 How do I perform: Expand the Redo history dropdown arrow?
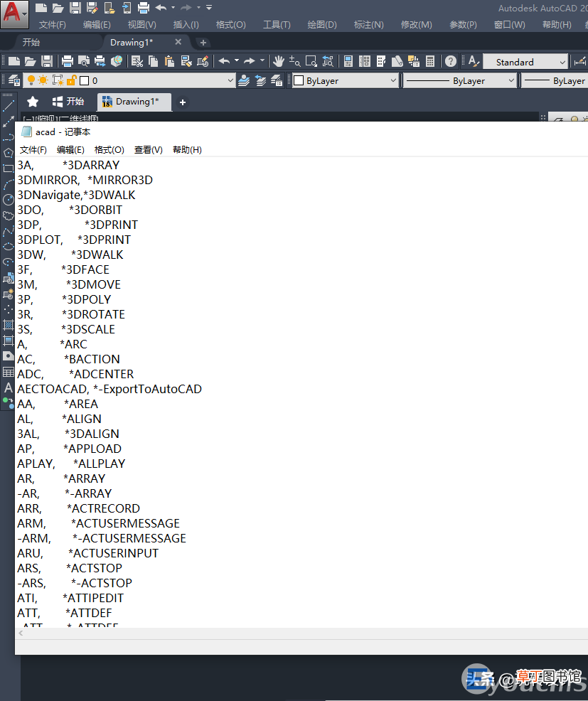[262, 60]
